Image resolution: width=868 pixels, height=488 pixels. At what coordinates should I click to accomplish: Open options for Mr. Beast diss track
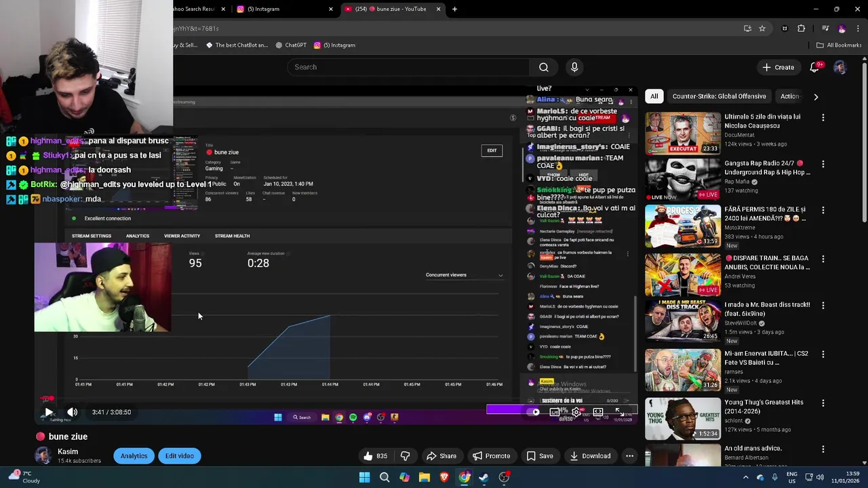(x=823, y=306)
